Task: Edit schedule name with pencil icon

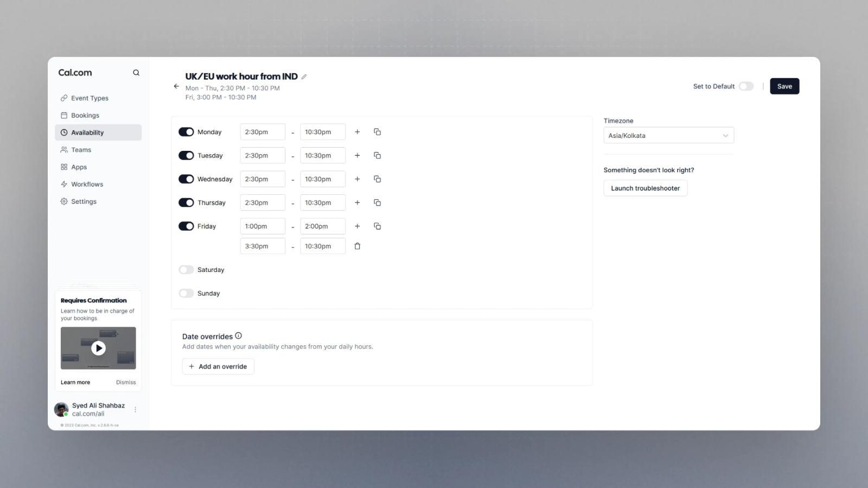Action: pos(304,77)
